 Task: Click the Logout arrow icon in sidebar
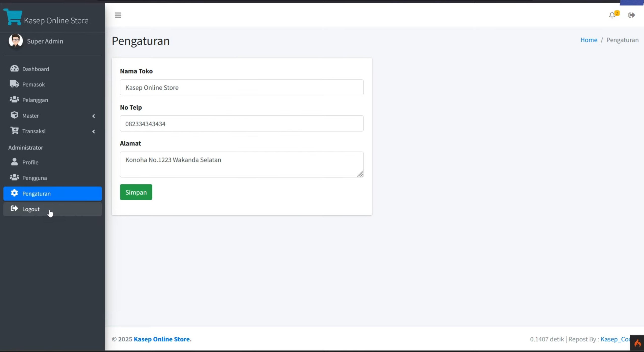pos(14,209)
